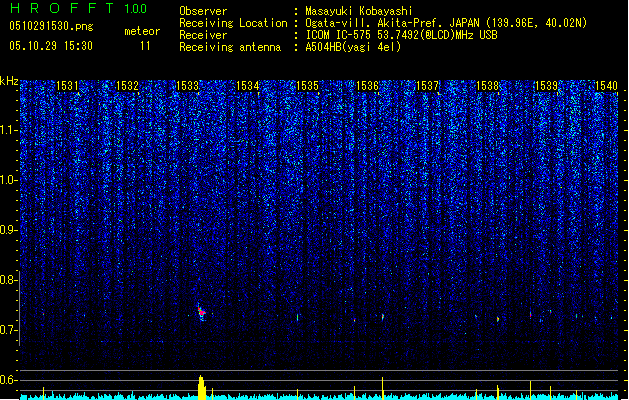The width and height of the screenshot is (629, 400).
Task: Click the 1532 time marker
Action: coord(127,86)
